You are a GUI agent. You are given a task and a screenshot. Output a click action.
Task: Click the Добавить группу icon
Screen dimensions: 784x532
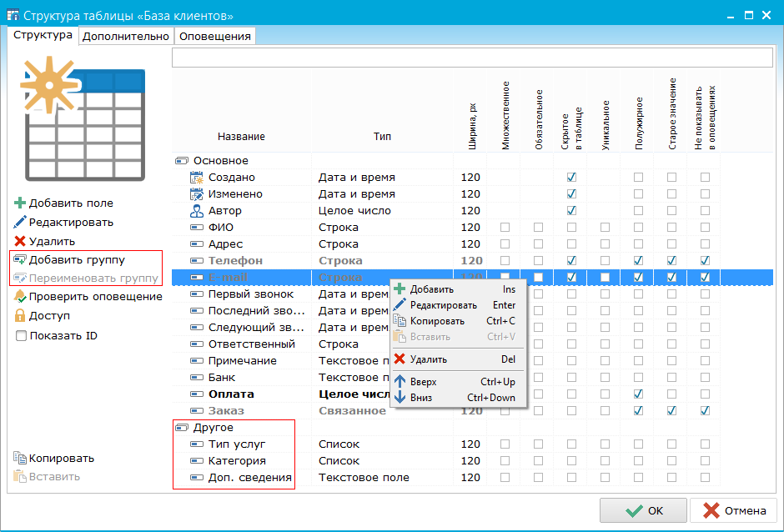[x=20, y=260]
